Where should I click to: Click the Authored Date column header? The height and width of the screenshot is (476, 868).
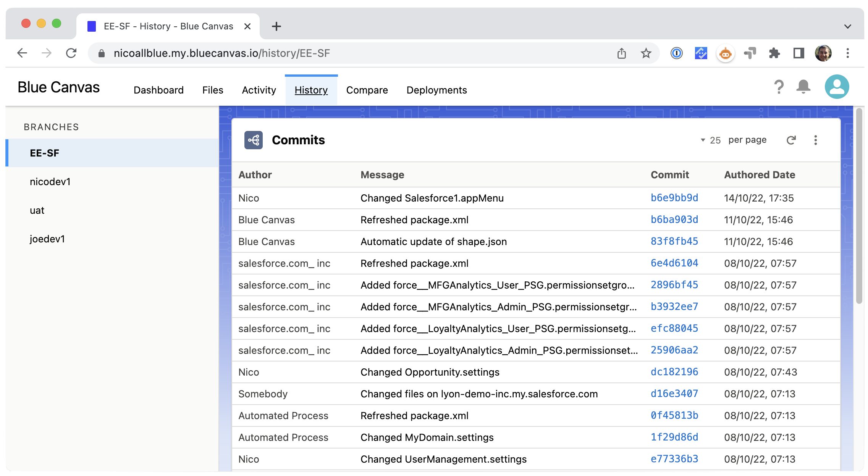coord(760,175)
